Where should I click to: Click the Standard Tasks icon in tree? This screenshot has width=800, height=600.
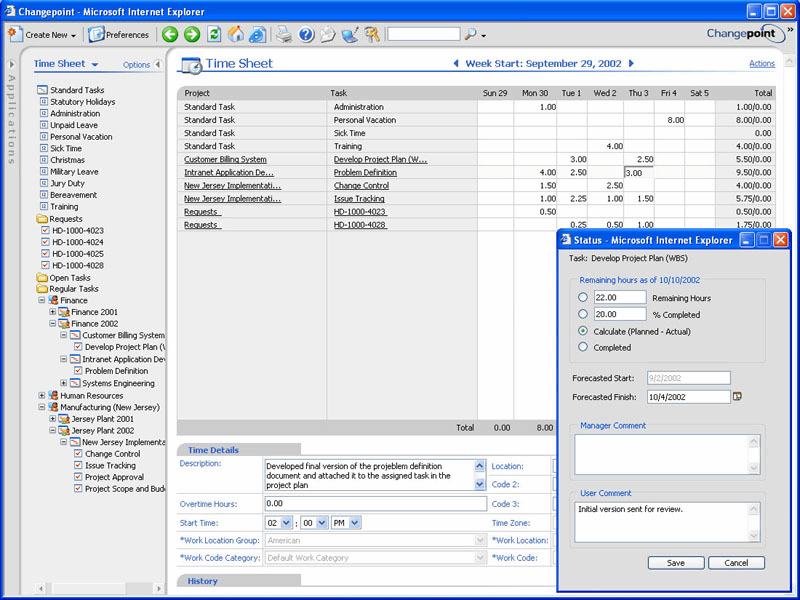coord(42,90)
